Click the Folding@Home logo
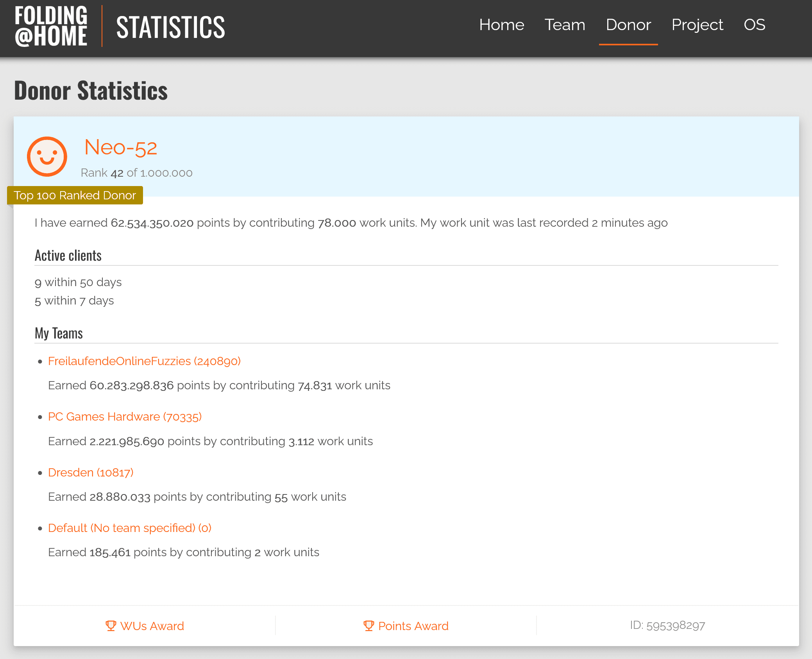 pyautogui.click(x=51, y=26)
